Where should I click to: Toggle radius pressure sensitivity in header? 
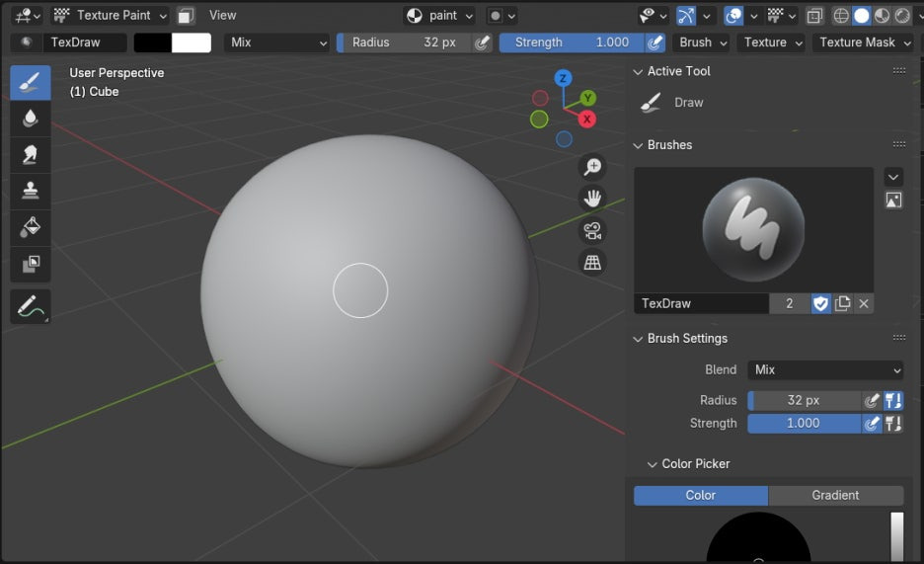483,42
